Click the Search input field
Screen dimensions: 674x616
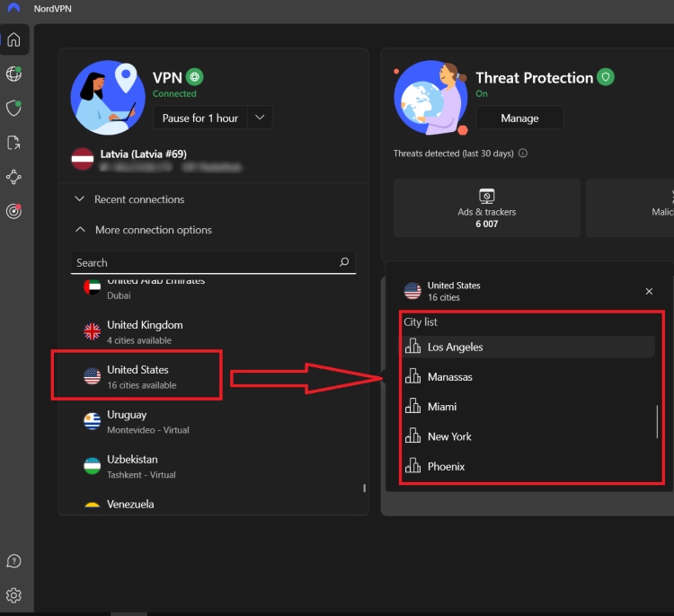pyautogui.click(x=213, y=262)
